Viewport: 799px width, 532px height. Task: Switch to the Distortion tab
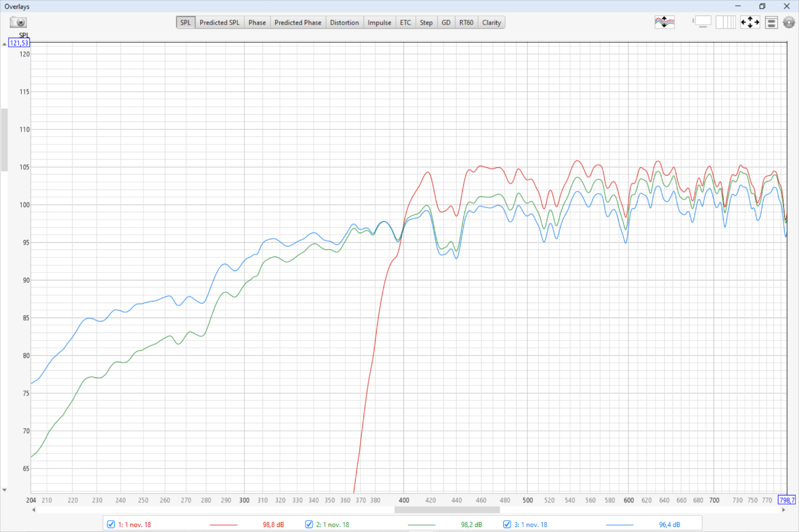(344, 22)
